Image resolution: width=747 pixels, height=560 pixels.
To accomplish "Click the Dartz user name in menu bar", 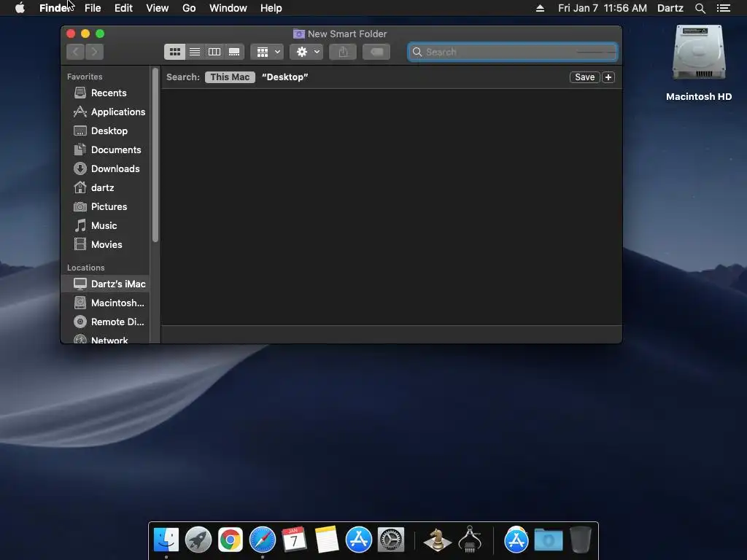I will (x=670, y=8).
